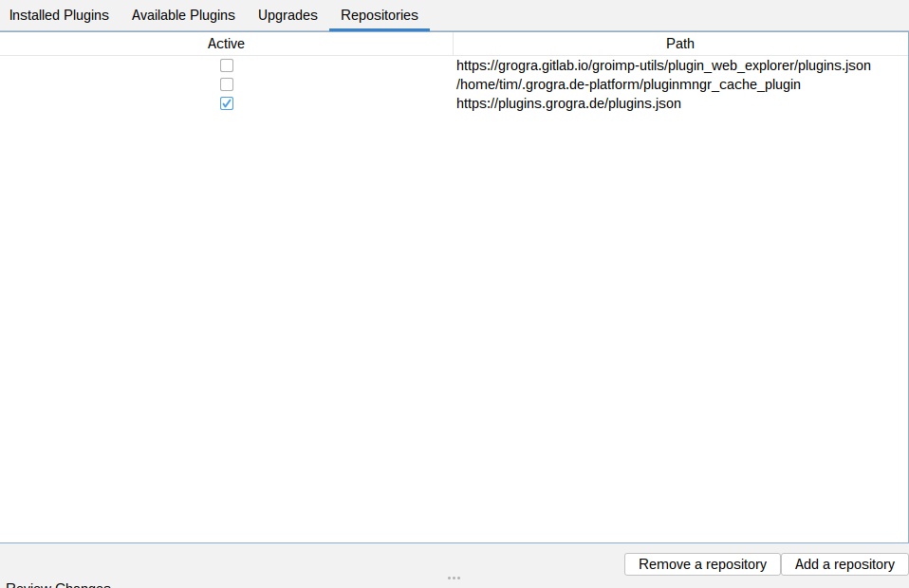Click the three-dot splitter handle at bottom
Screen dimensions: 909x588
click(x=454, y=578)
